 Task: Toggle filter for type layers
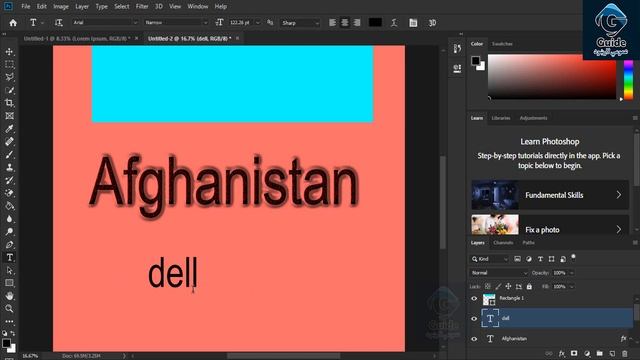coord(540,259)
